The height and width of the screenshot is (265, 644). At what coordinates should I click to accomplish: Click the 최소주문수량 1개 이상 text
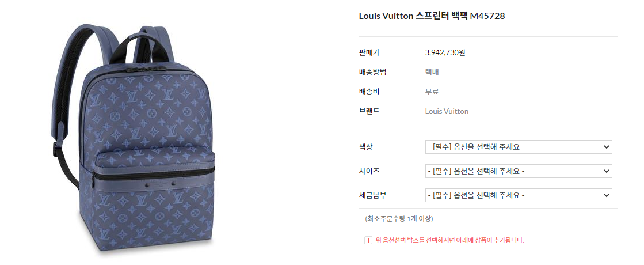[399, 218]
